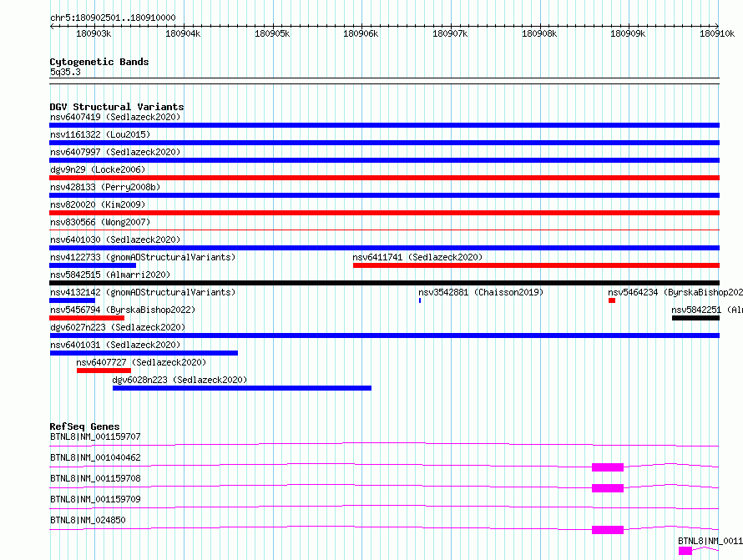This screenshot has height=560, width=743.
Task: Select the 5q35.3 cytogenetic band label
Action: (65, 72)
